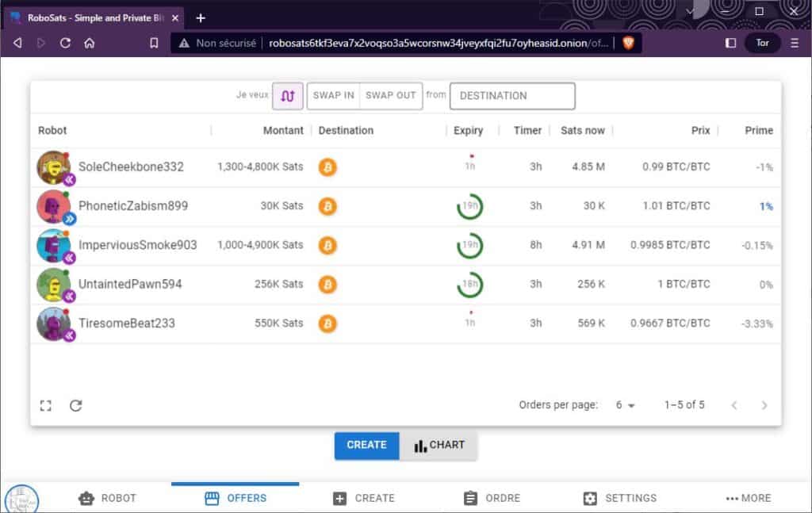Go to the browser home page

click(x=90, y=43)
